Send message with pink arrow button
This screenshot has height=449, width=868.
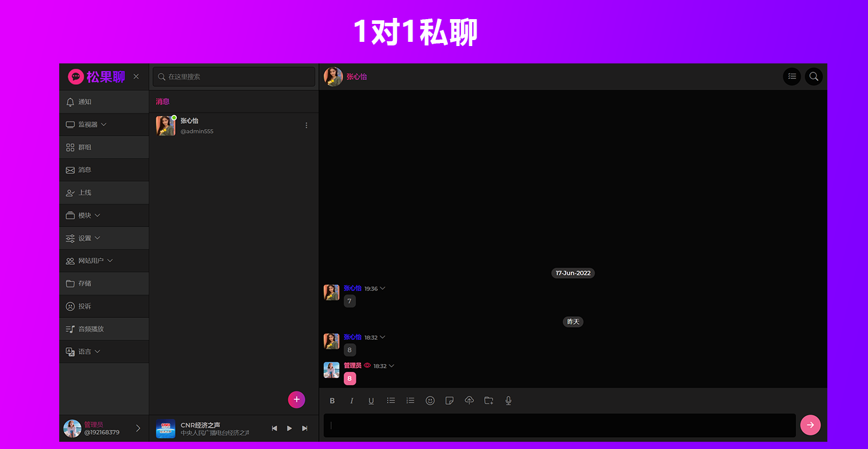811,425
